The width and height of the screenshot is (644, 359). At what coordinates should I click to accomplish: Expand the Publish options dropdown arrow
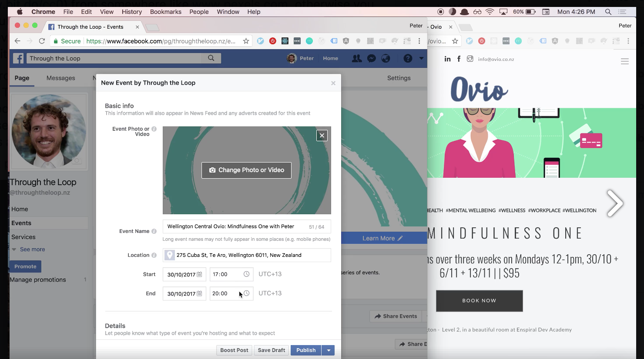329,350
